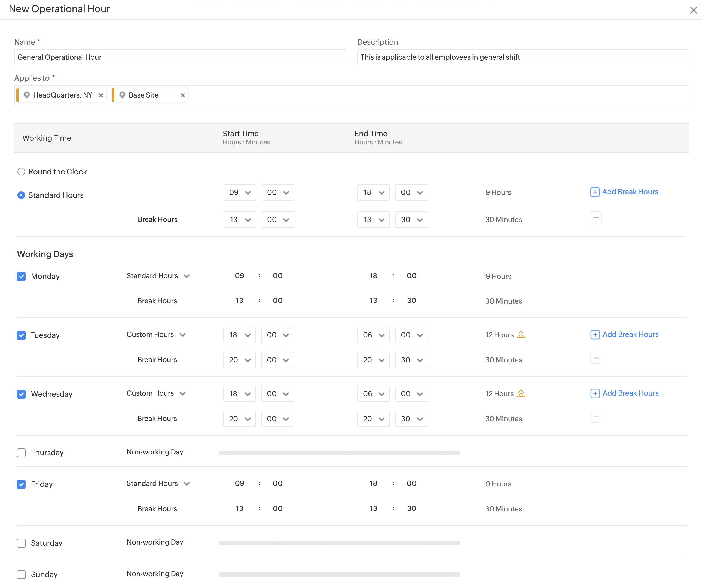This screenshot has width=702, height=588.
Task: Open Standard Hours start hour dropdown showing 09
Action: [x=239, y=192]
